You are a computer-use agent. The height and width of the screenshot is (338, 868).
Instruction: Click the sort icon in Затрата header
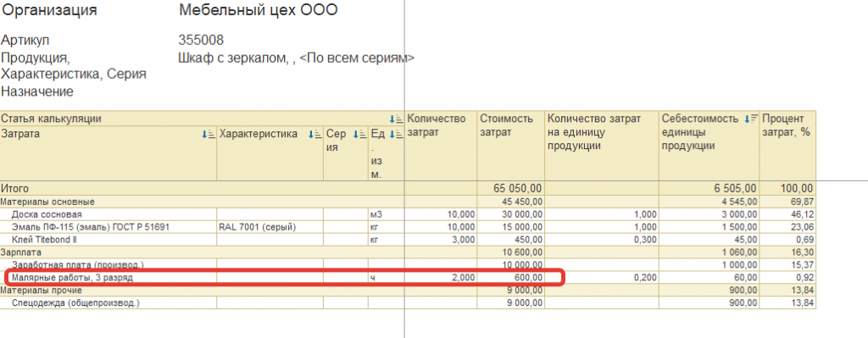coord(209,135)
